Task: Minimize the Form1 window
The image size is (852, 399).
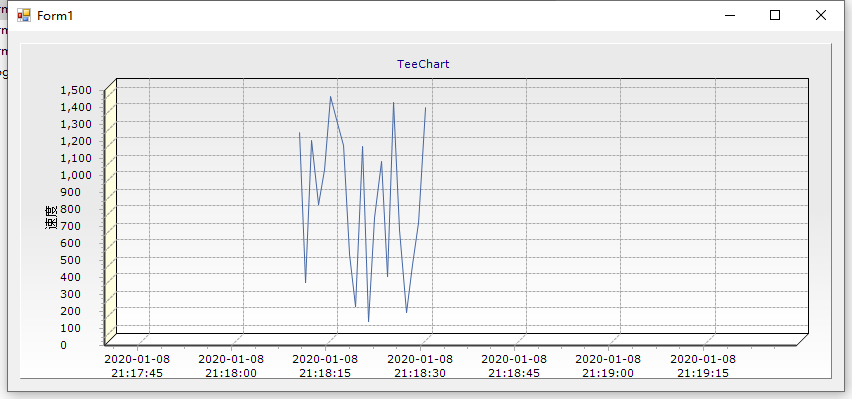Action: click(x=731, y=15)
